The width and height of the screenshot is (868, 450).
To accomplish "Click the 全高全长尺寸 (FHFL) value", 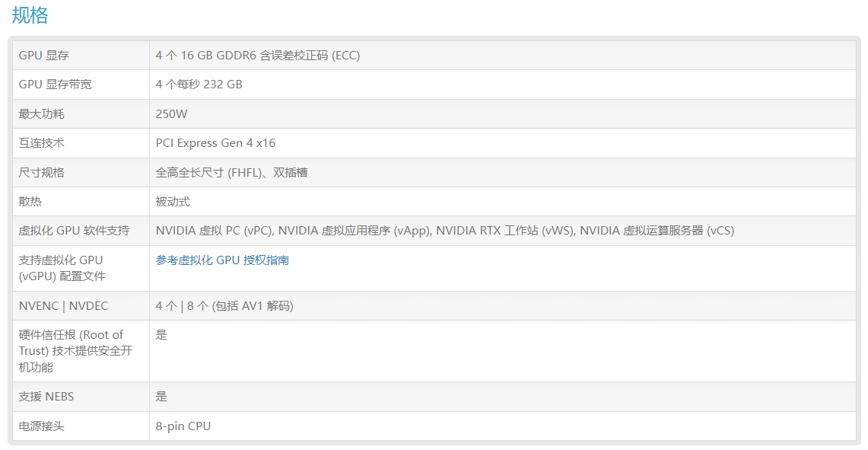I will [x=208, y=172].
